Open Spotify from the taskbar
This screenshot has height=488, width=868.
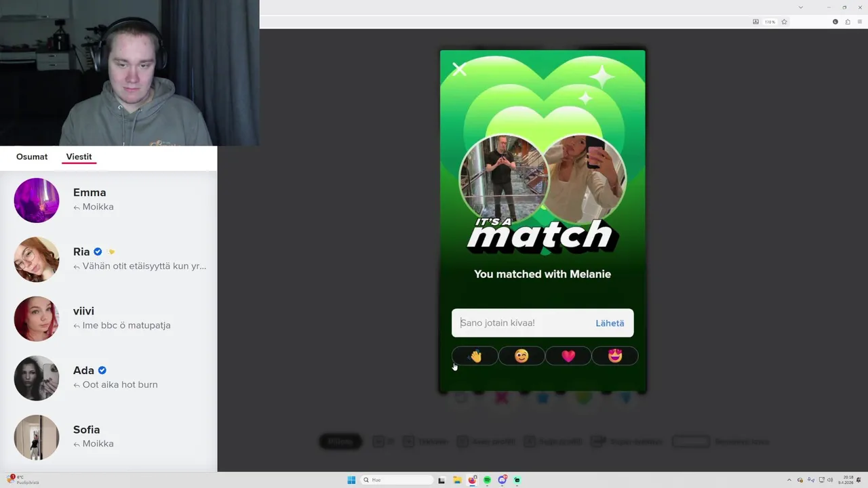pyautogui.click(x=487, y=480)
